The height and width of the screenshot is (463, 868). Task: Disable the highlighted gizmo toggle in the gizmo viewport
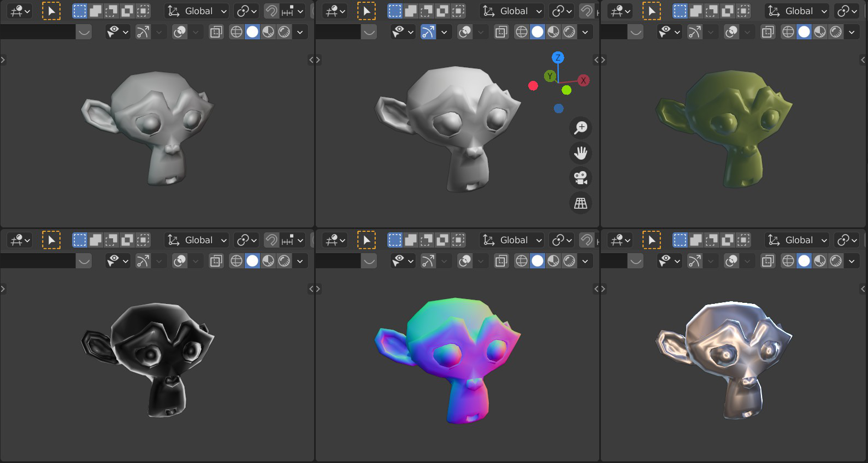pyautogui.click(x=428, y=32)
